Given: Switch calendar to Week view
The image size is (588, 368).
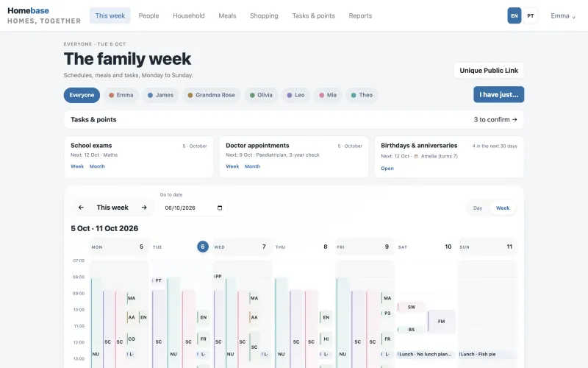Looking at the screenshot, I should [x=503, y=208].
